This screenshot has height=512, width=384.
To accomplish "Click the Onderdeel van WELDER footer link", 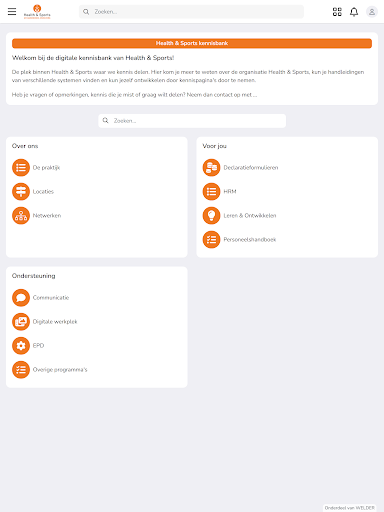I will coord(350,508).
